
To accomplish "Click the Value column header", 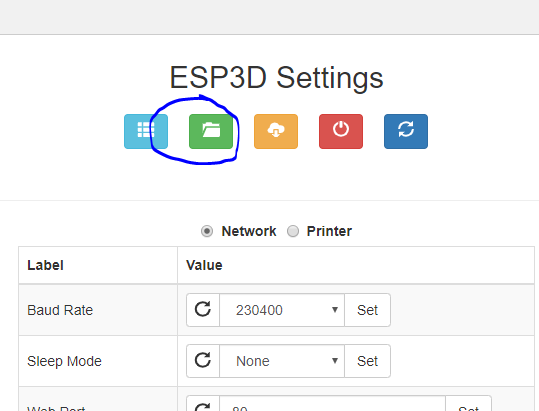I will (x=204, y=265).
